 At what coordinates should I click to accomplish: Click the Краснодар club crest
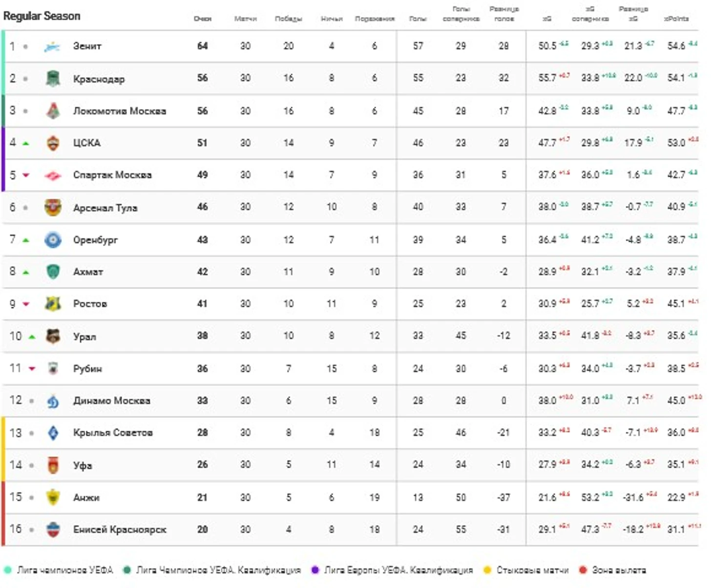tap(53, 78)
